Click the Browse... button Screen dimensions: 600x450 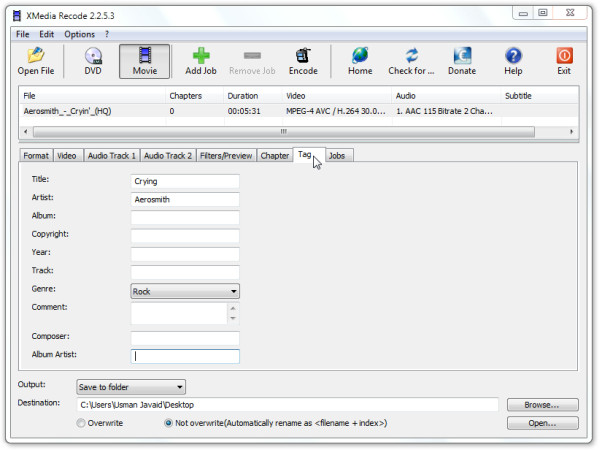[542, 405]
